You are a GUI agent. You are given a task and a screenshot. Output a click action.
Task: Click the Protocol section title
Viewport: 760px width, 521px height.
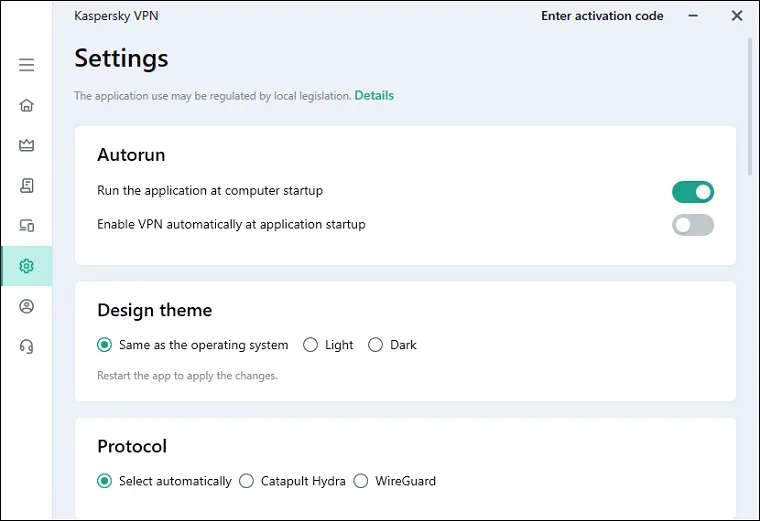(x=132, y=446)
